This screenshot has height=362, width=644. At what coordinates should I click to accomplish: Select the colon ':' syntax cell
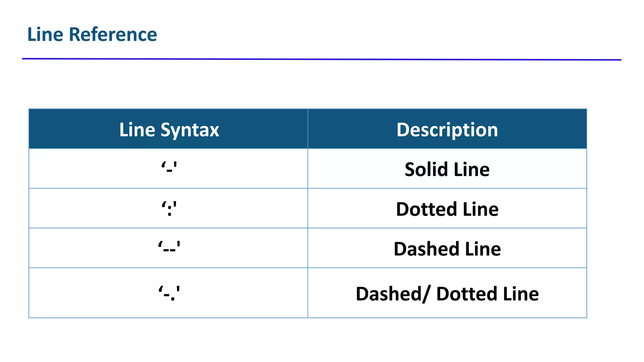click(169, 209)
